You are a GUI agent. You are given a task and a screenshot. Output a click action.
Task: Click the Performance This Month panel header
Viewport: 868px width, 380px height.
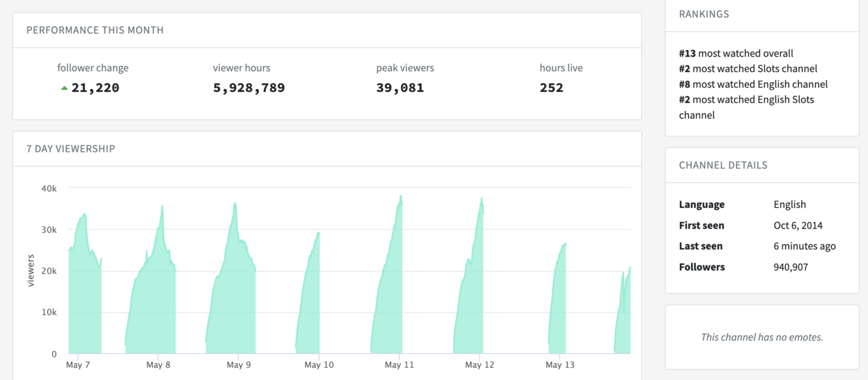pos(95,30)
